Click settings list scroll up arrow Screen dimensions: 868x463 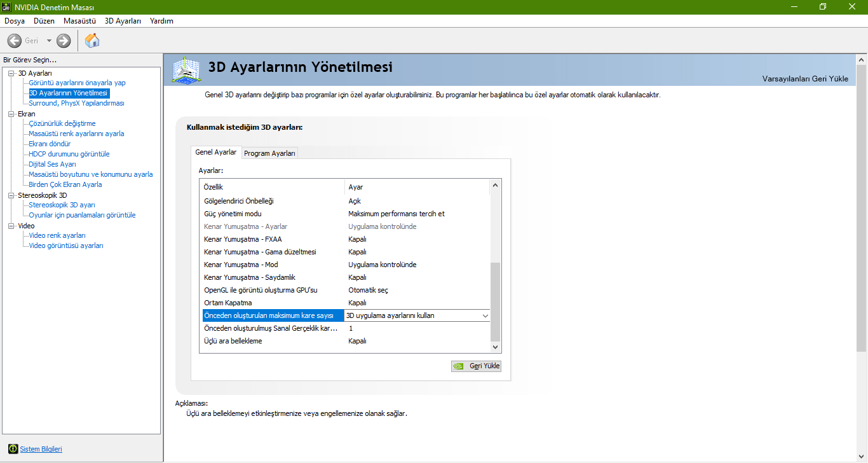click(496, 186)
